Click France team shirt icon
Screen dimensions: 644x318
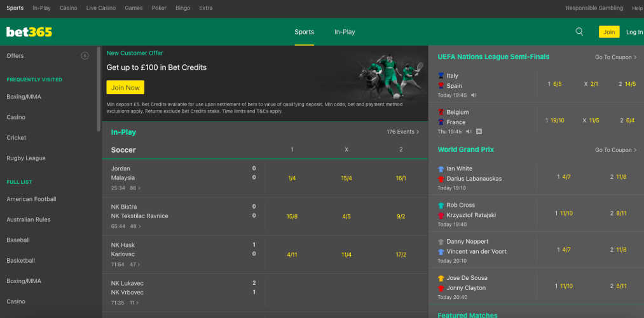click(x=441, y=122)
